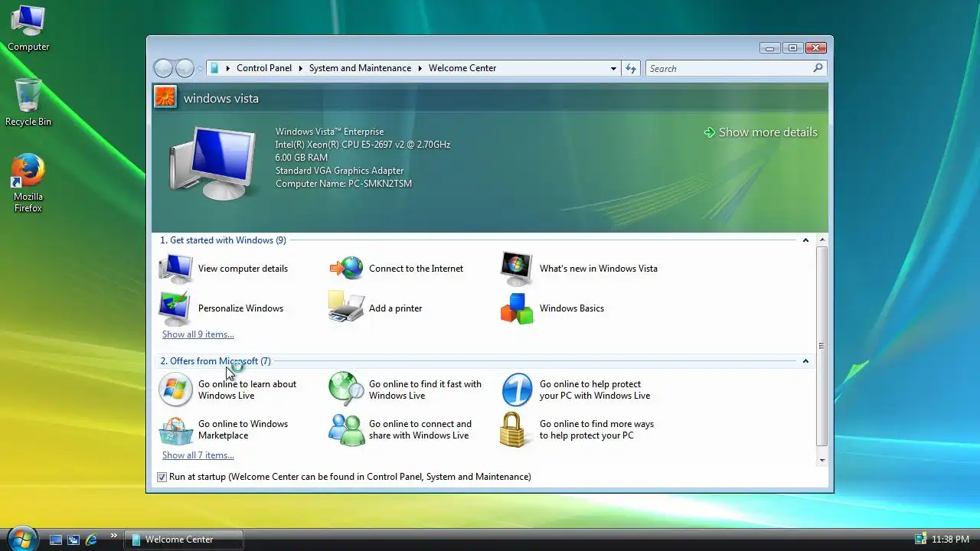Screen dimensions: 980x551
Task: Click the Add a printer icon
Action: point(346,307)
